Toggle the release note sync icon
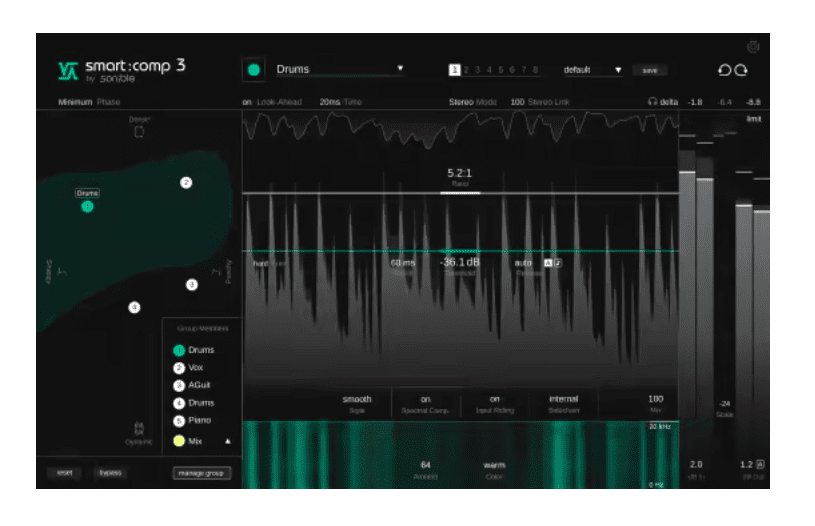The width and height of the screenshot is (815, 526). point(558,263)
